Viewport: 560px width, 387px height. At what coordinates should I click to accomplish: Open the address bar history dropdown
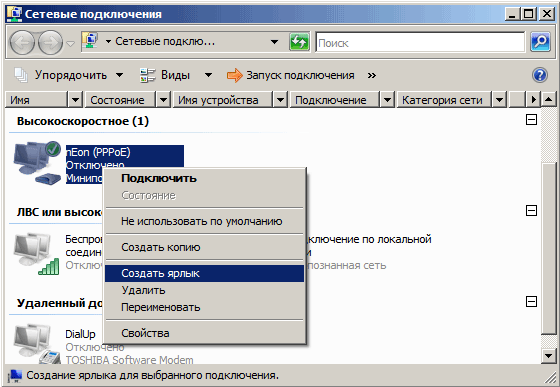coord(274,42)
